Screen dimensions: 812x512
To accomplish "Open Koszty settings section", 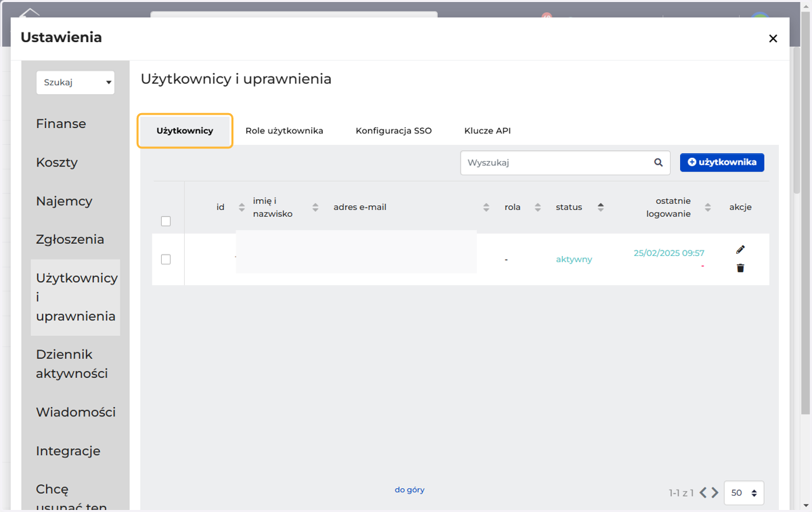I will 57,163.
